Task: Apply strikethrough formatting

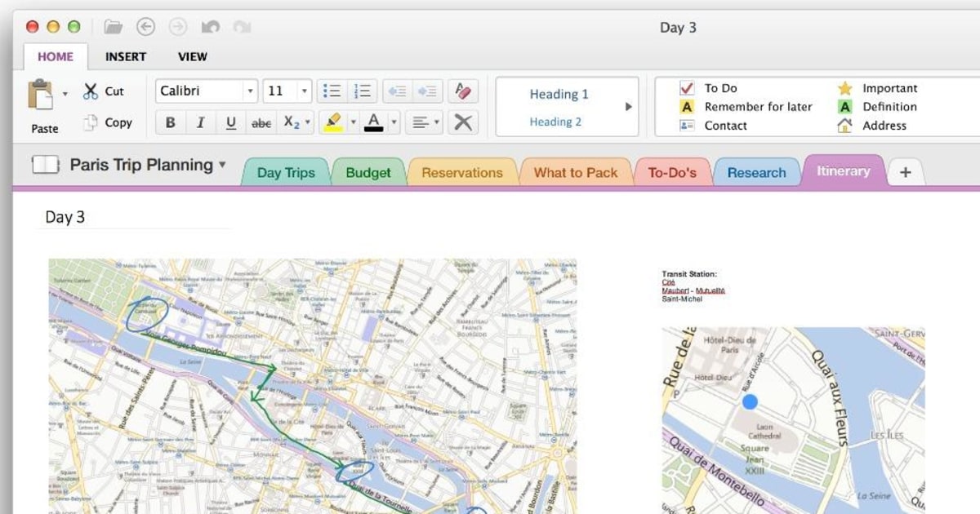Action: [x=261, y=122]
